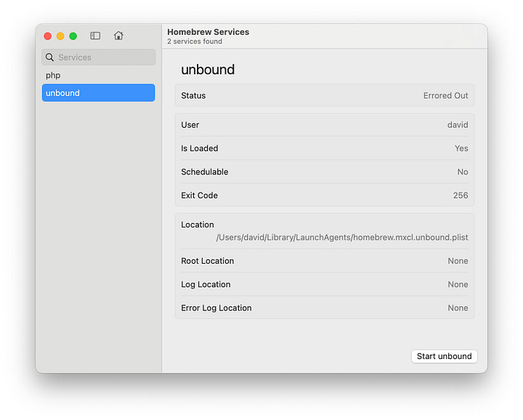Click the None value for Log Location
The height and width of the screenshot is (420, 523).
(458, 285)
